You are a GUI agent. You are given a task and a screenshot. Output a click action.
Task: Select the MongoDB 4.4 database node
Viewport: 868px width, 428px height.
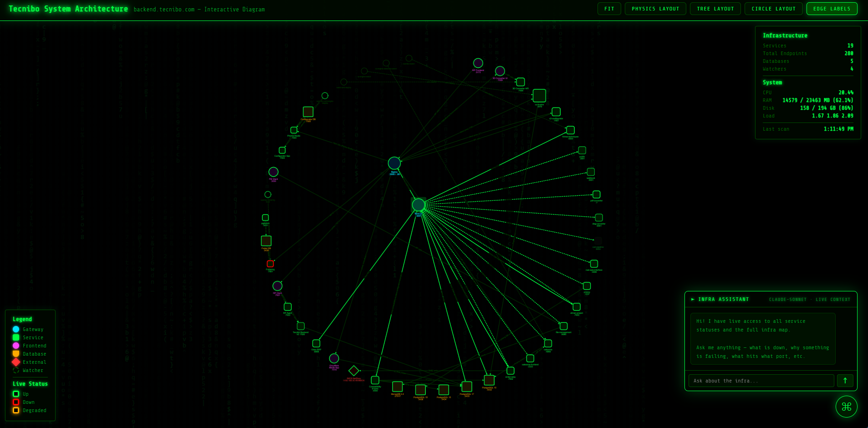point(398,387)
